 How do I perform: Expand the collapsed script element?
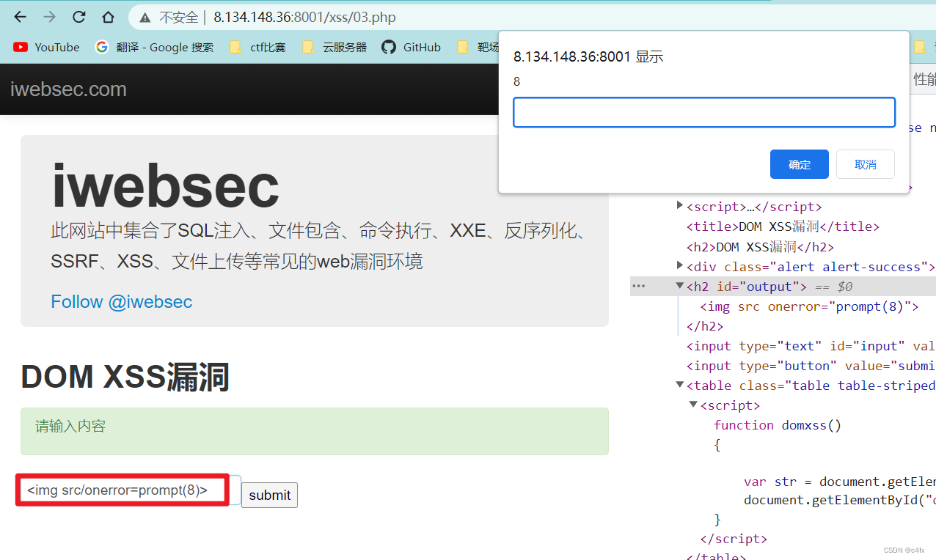click(x=680, y=206)
